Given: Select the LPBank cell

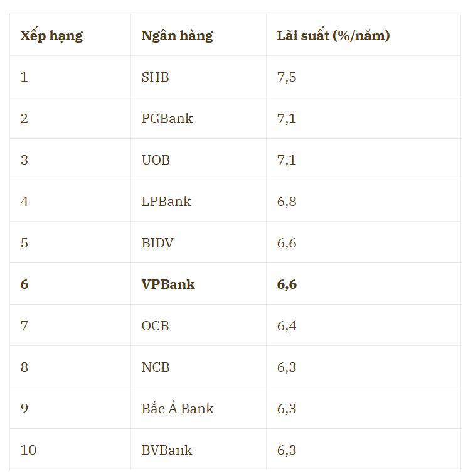Looking at the screenshot, I should [x=166, y=202].
